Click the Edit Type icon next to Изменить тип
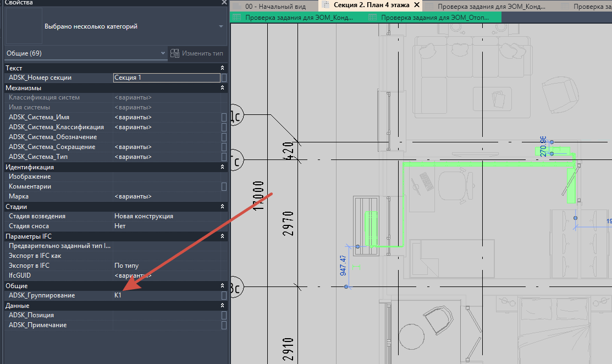Image resolution: width=612 pixels, height=364 pixels. tap(175, 53)
